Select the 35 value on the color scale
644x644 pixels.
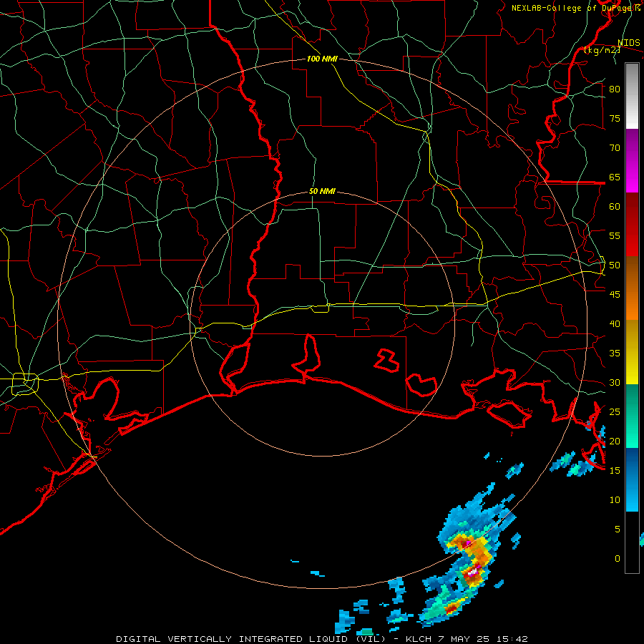pos(615,353)
